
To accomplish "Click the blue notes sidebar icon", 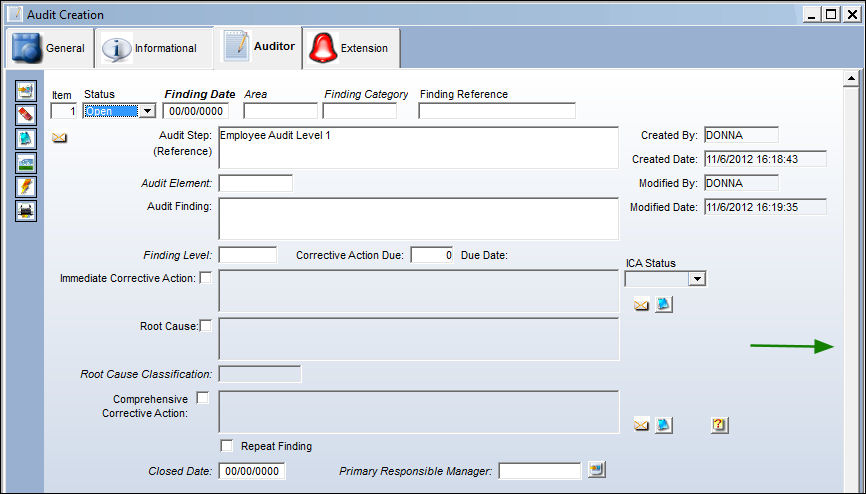I will tap(26, 139).
